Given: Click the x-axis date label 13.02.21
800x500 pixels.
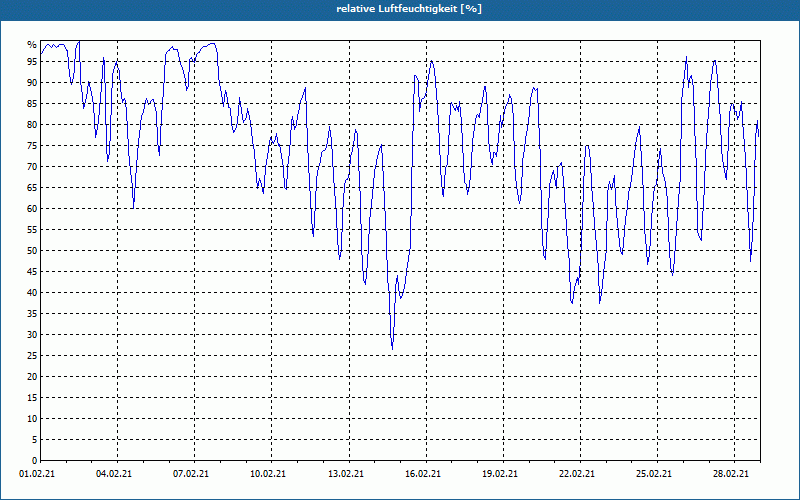Looking at the screenshot, I should pyautogui.click(x=345, y=474).
